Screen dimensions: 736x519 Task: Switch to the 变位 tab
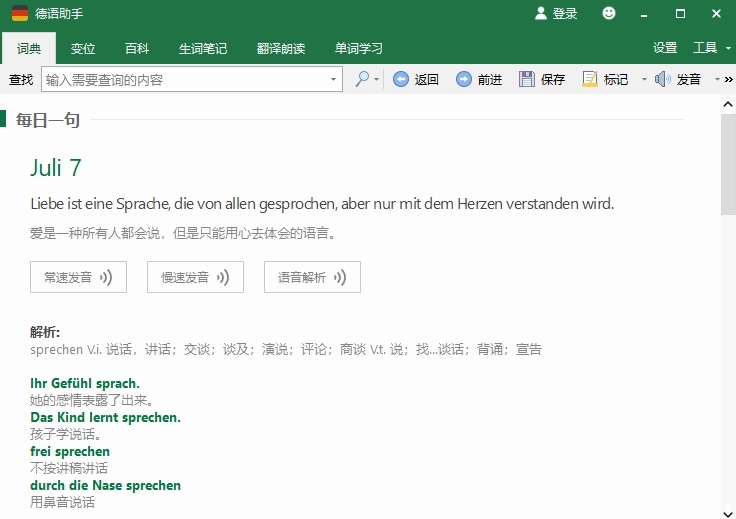[x=83, y=48]
